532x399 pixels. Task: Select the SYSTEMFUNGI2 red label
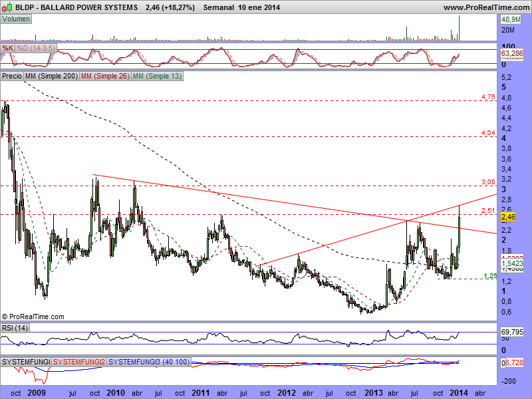click(x=79, y=362)
